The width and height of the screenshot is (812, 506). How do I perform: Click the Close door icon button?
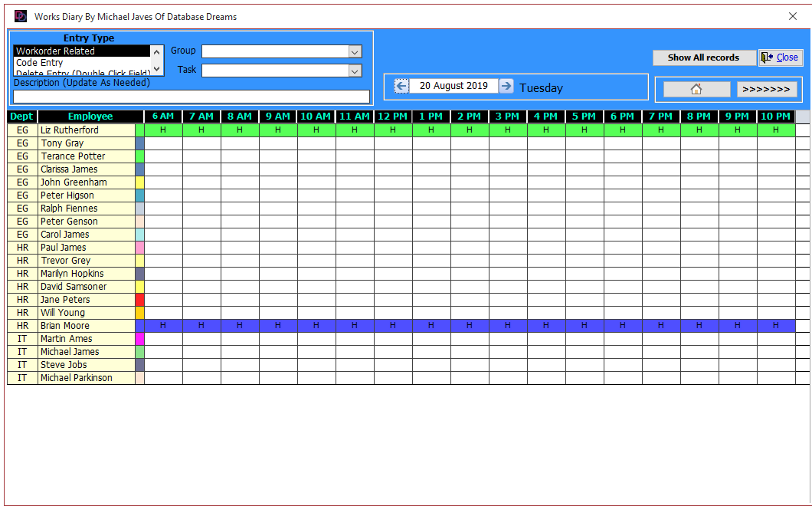click(x=781, y=58)
